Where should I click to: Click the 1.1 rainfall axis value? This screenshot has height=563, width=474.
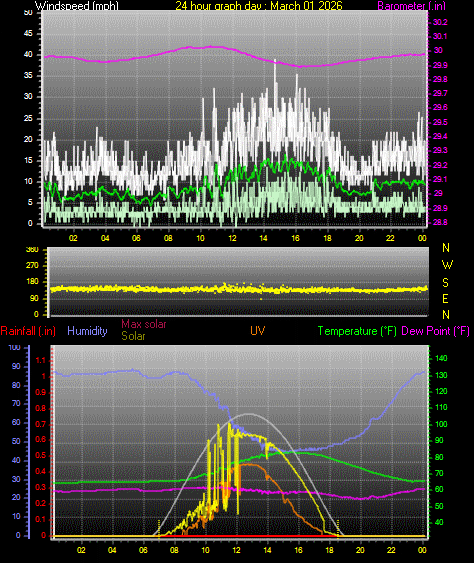tap(41, 360)
